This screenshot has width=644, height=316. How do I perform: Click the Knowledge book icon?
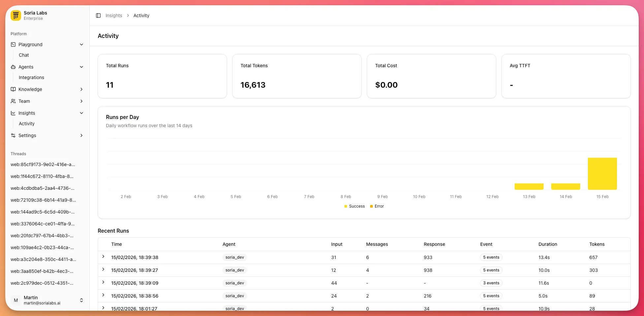click(x=13, y=89)
